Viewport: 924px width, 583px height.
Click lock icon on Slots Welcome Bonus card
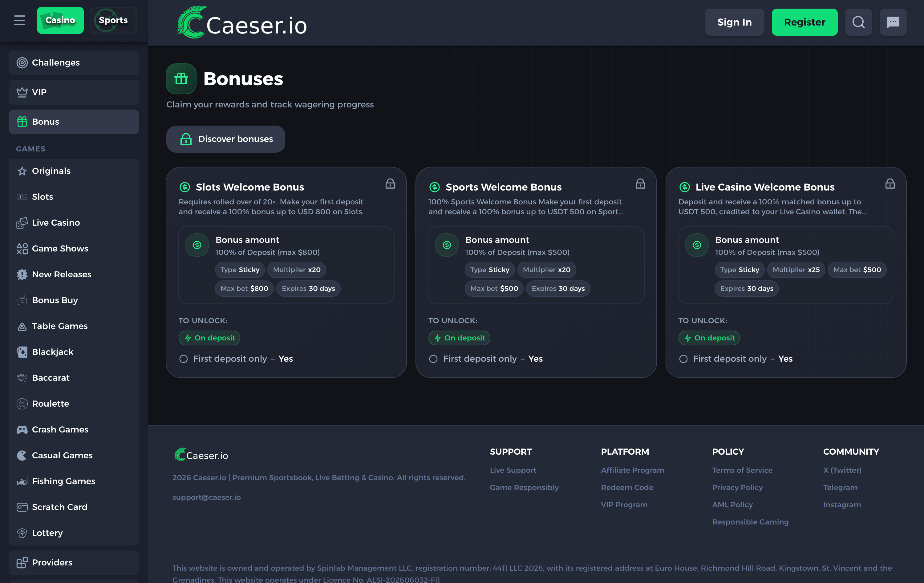pos(390,184)
